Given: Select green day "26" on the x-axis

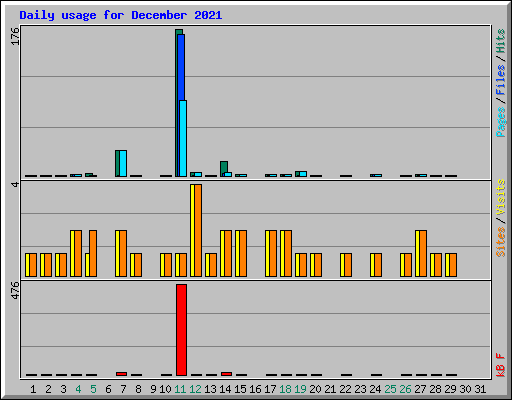Looking at the screenshot, I should coord(405,389).
